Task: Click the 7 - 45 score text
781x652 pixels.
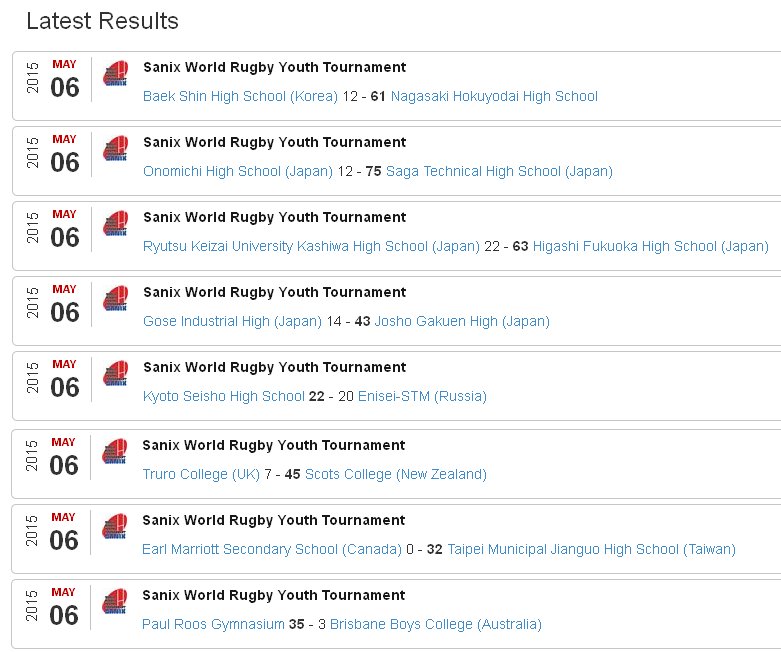Action: pos(282,474)
